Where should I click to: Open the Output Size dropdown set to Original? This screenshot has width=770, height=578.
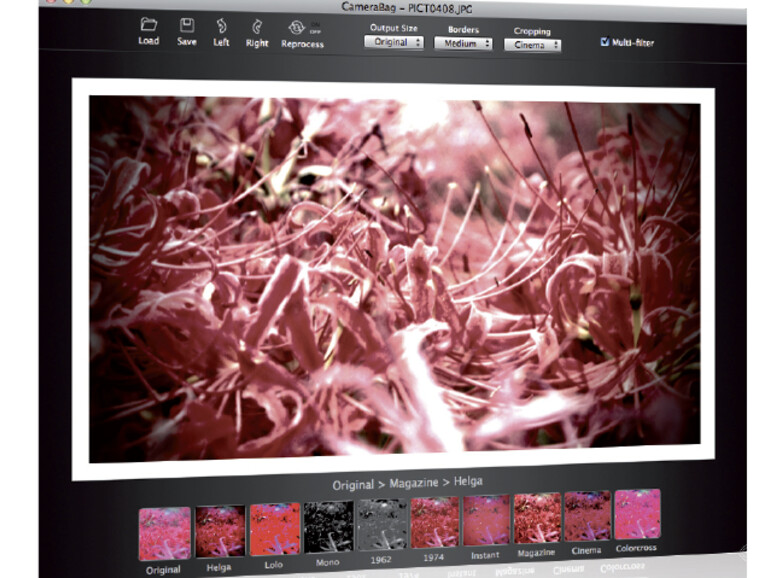(394, 42)
